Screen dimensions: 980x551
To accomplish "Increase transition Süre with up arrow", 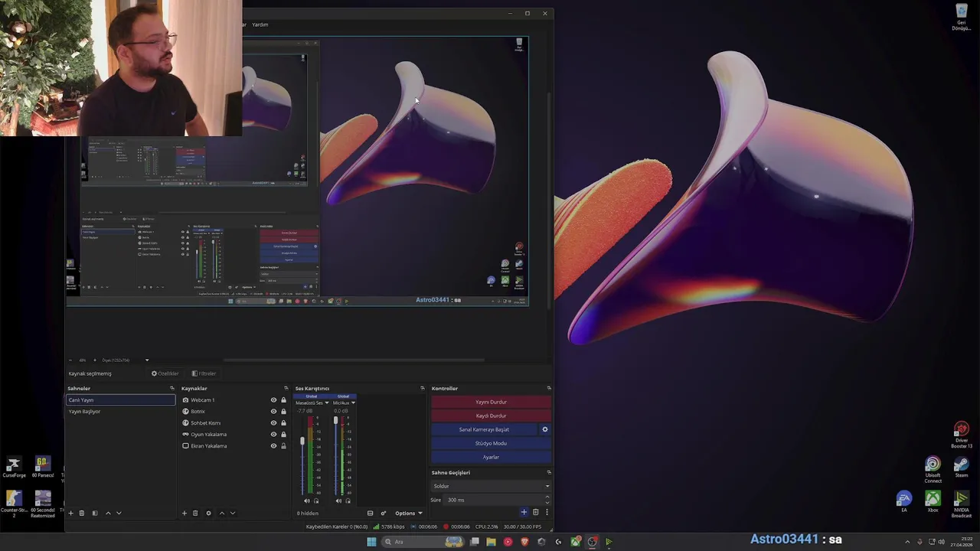I will pos(547,497).
